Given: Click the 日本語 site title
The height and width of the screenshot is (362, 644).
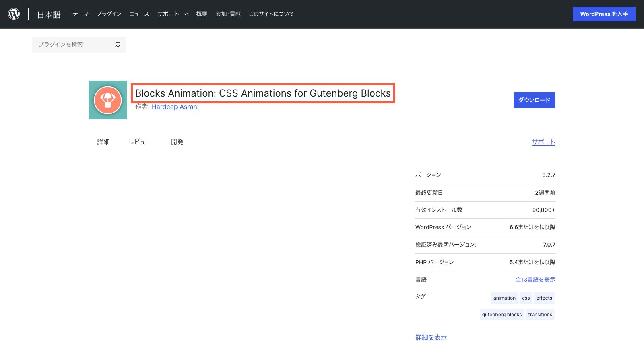Looking at the screenshot, I should pos(49,14).
